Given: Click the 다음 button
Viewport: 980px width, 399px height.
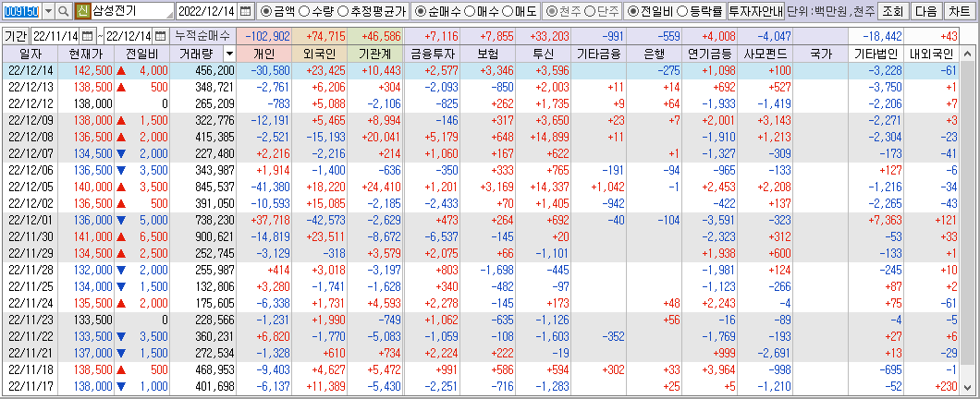Looking at the screenshot, I should click(925, 10).
